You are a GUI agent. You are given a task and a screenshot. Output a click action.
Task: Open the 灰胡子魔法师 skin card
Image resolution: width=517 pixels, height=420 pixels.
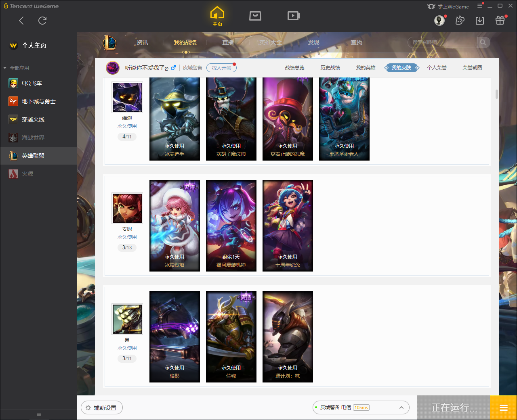click(231, 119)
